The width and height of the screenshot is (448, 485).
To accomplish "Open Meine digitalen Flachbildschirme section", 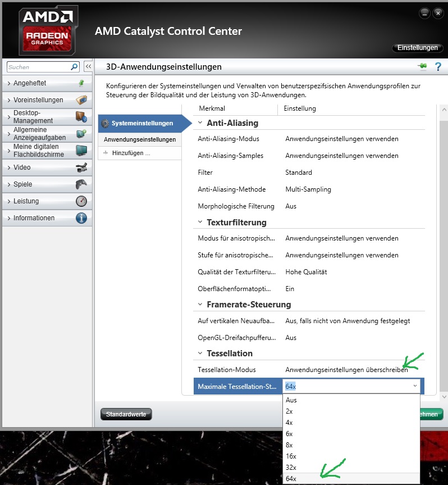I will (x=47, y=150).
